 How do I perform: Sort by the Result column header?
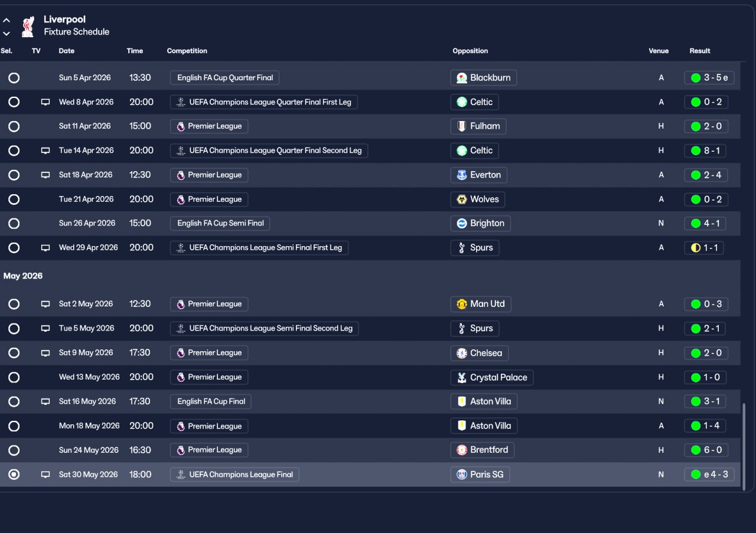point(700,51)
